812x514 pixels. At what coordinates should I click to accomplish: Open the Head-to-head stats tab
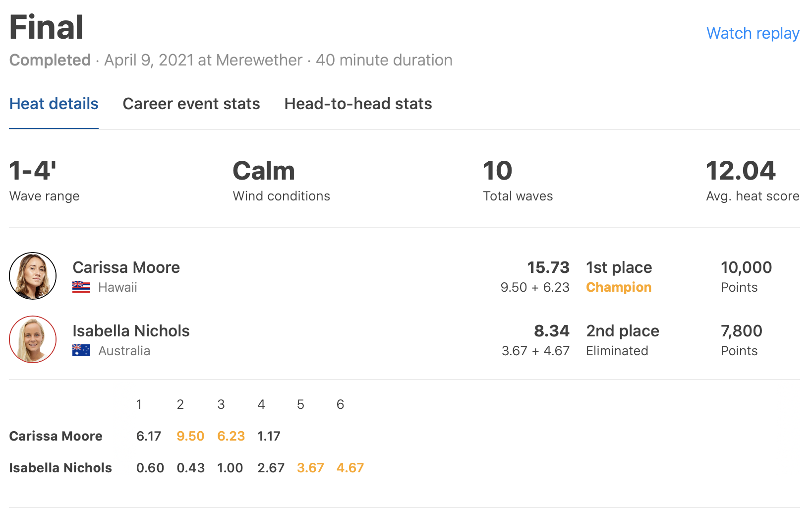coord(358,104)
